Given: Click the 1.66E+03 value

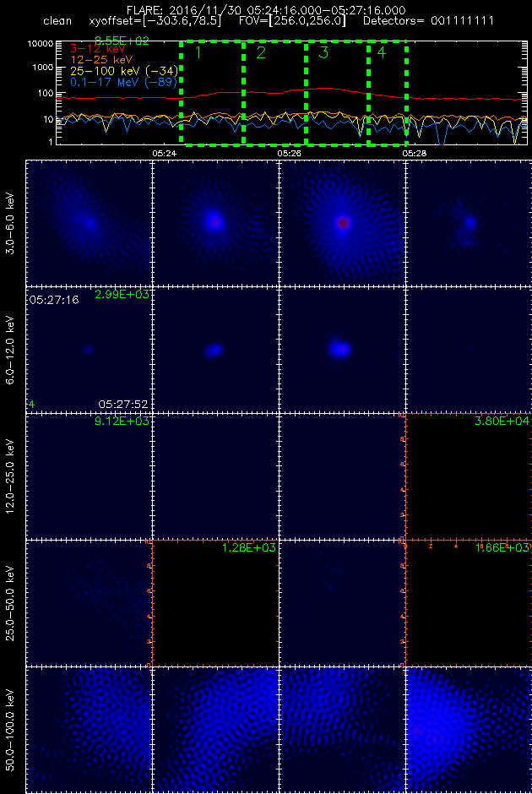Looking at the screenshot, I should 502,548.
